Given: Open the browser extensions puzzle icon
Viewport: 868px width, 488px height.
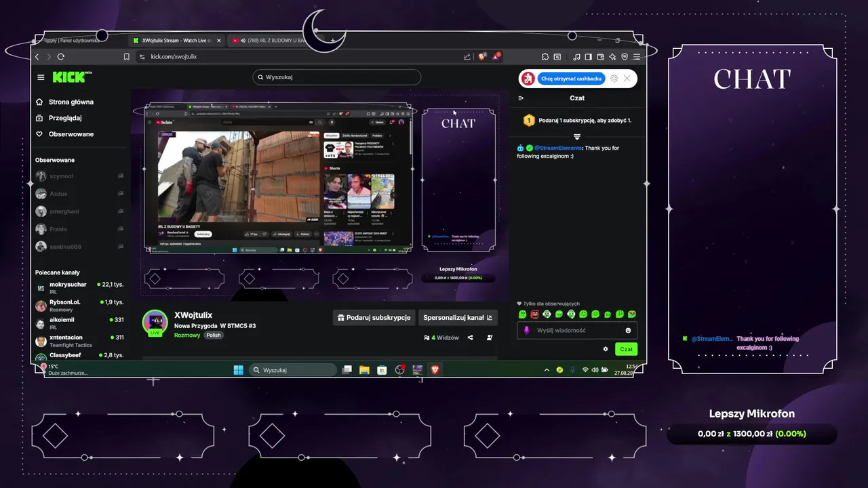Looking at the screenshot, I should (545, 57).
